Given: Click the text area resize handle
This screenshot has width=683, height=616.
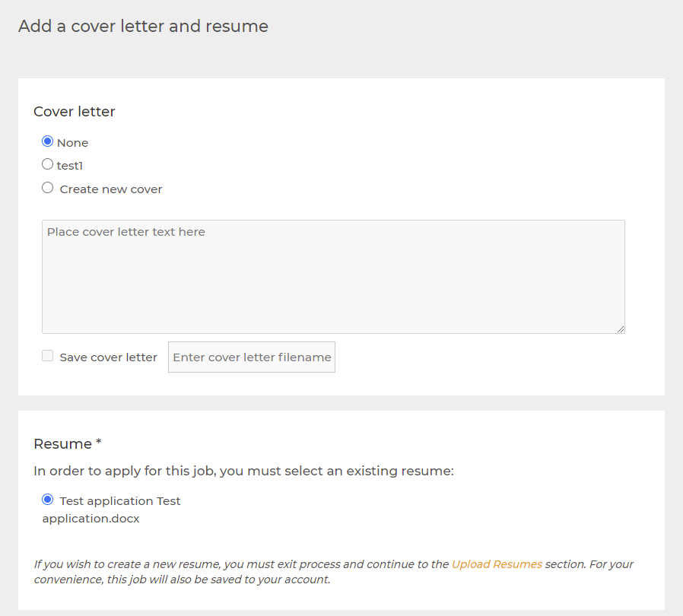Looking at the screenshot, I should [620, 329].
